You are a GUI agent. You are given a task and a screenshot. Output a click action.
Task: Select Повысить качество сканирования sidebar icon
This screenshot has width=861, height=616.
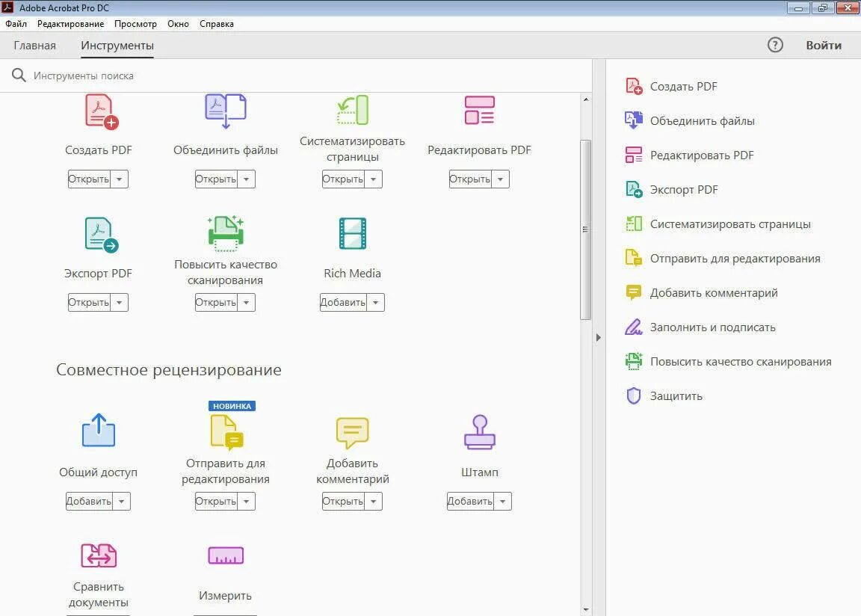pyautogui.click(x=634, y=361)
